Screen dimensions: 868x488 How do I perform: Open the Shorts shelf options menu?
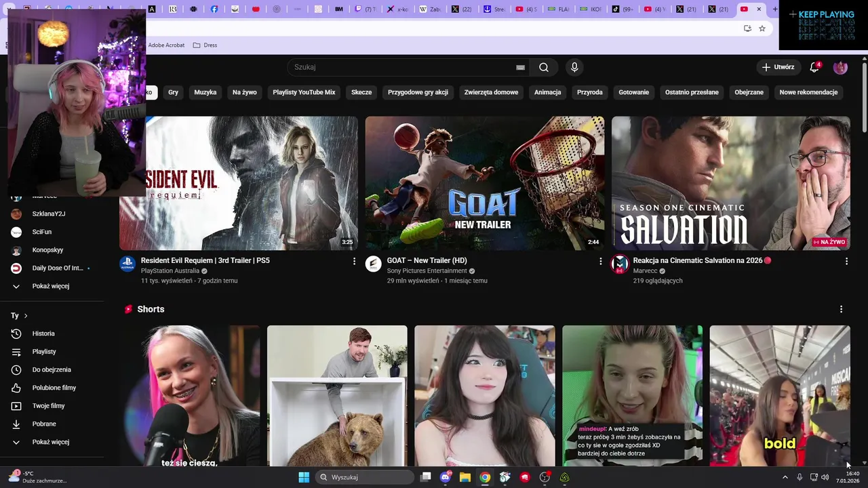coord(842,309)
